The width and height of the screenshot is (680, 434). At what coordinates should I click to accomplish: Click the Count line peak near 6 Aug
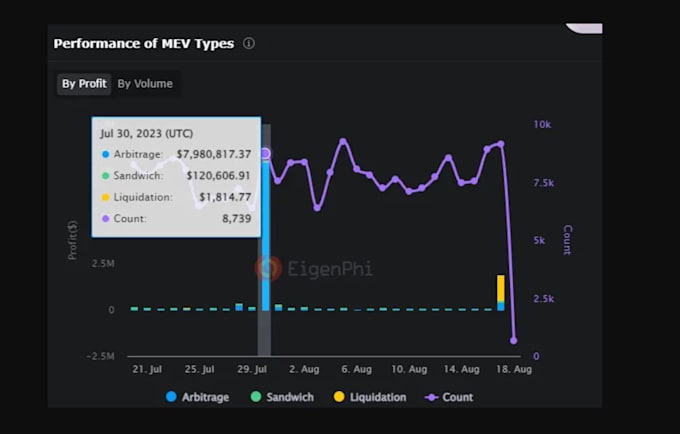[343, 142]
